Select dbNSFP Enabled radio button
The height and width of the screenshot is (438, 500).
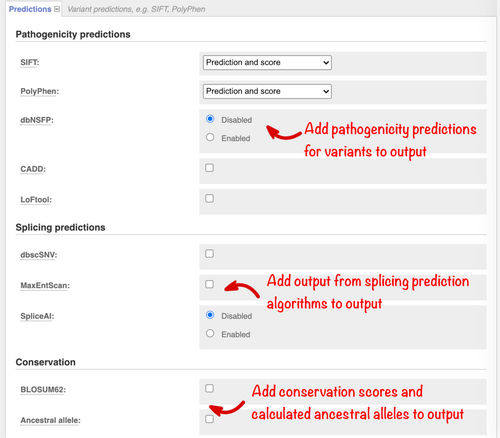210,137
